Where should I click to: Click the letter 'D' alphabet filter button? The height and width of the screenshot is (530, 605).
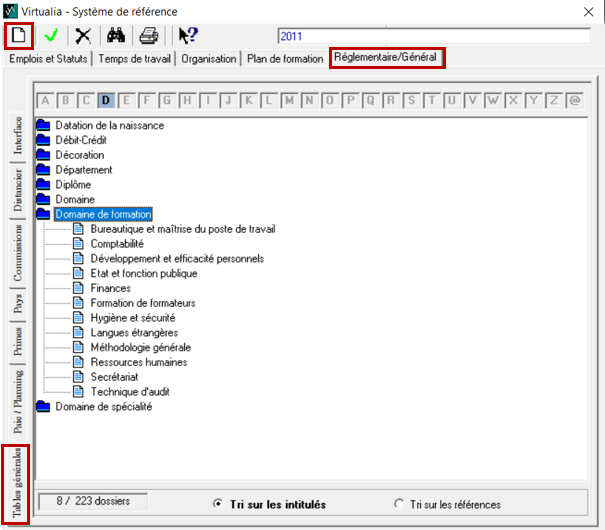tap(107, 100)
